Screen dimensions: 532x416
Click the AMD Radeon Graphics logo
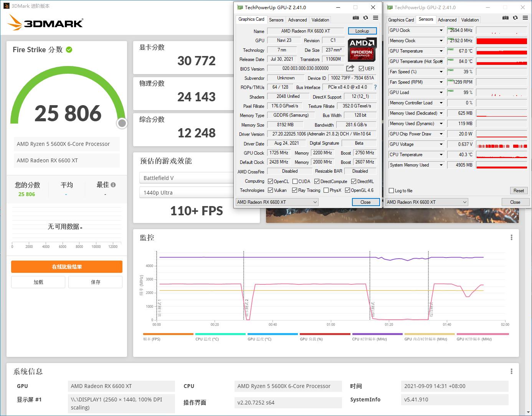click(362, 50)
